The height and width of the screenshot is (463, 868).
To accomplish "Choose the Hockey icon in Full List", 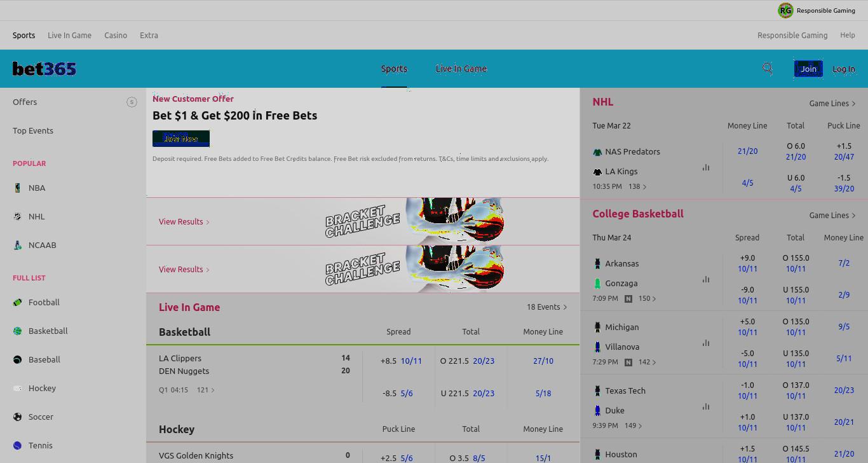I will [17, 388].
